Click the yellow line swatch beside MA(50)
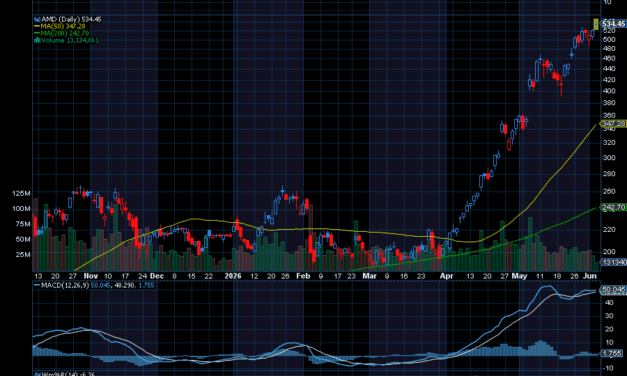Screen dimensions: 627x376 tap(37, 26)
